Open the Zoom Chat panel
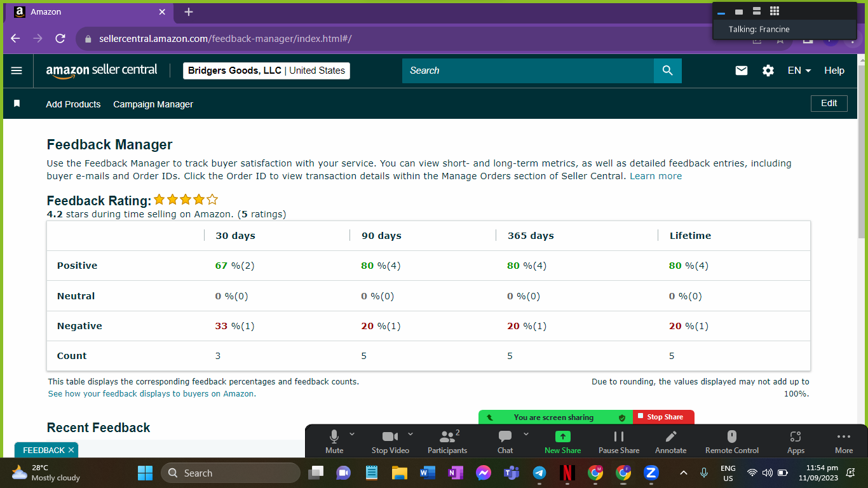The width and height of the screenshot is (868, 488). [x=505, y=442]
